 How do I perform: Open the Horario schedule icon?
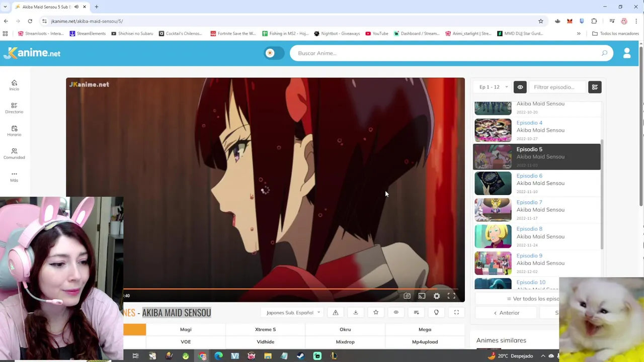click(14, 131)
